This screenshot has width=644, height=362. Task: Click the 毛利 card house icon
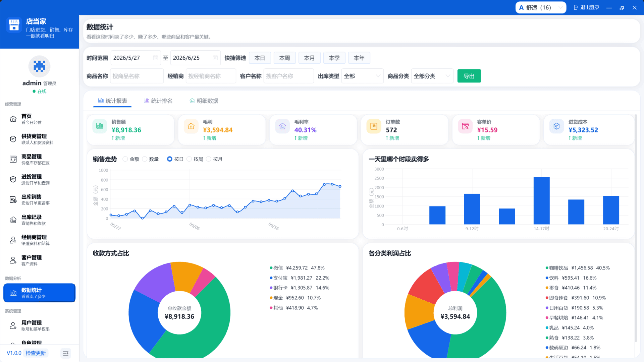(x=191, y=126)
